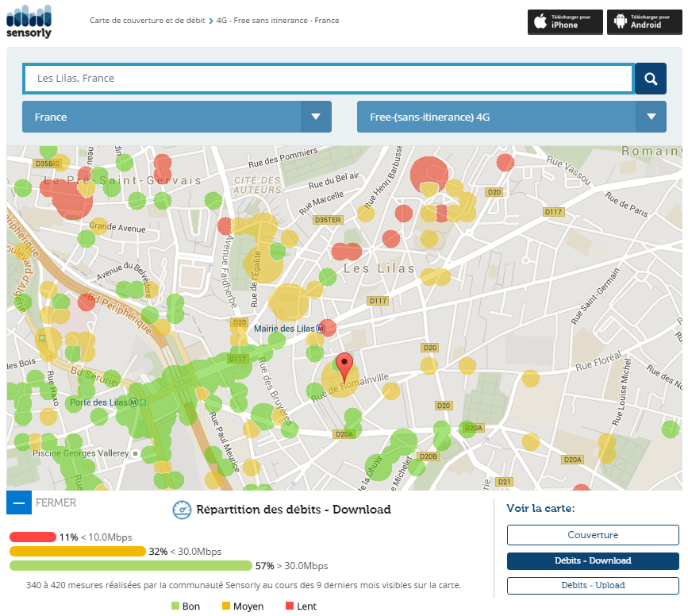Viewport: 688px width, 616px height.
Task: Click the red 11% slow speed bar
Action: click(x=33, y=537)
